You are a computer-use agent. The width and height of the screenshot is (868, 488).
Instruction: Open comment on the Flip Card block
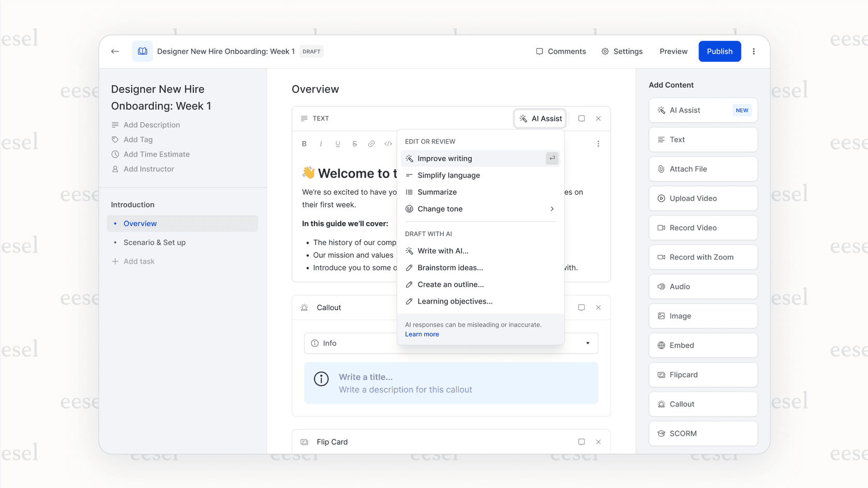pos(581,442)
